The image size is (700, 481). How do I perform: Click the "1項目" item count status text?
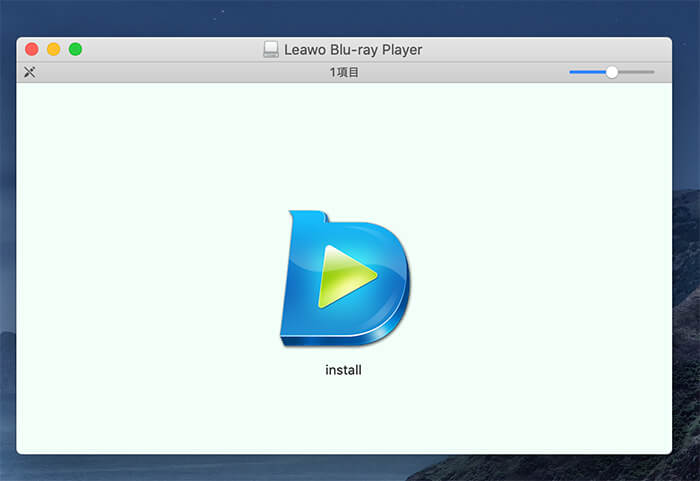tap(344, 72)
